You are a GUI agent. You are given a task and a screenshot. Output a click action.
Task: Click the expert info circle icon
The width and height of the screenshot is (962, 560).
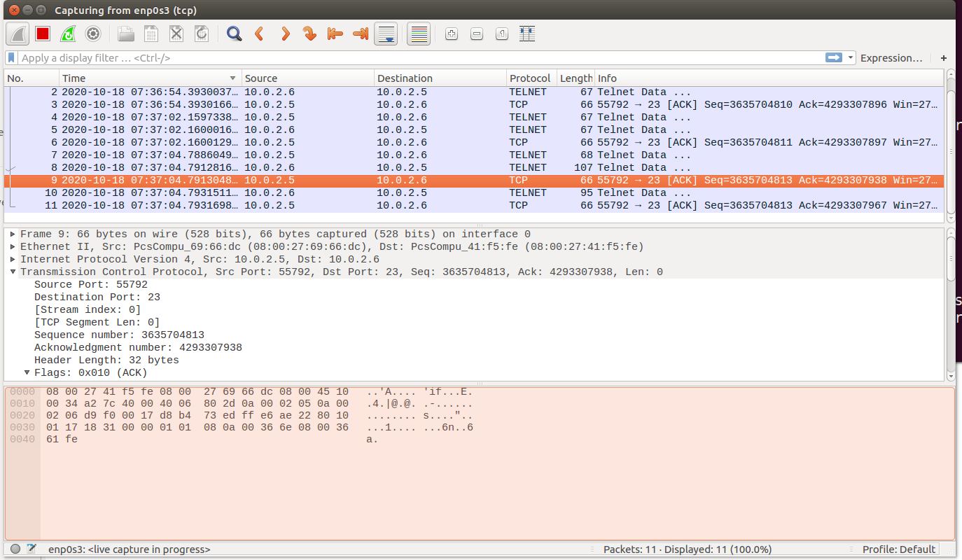(15, 549)
